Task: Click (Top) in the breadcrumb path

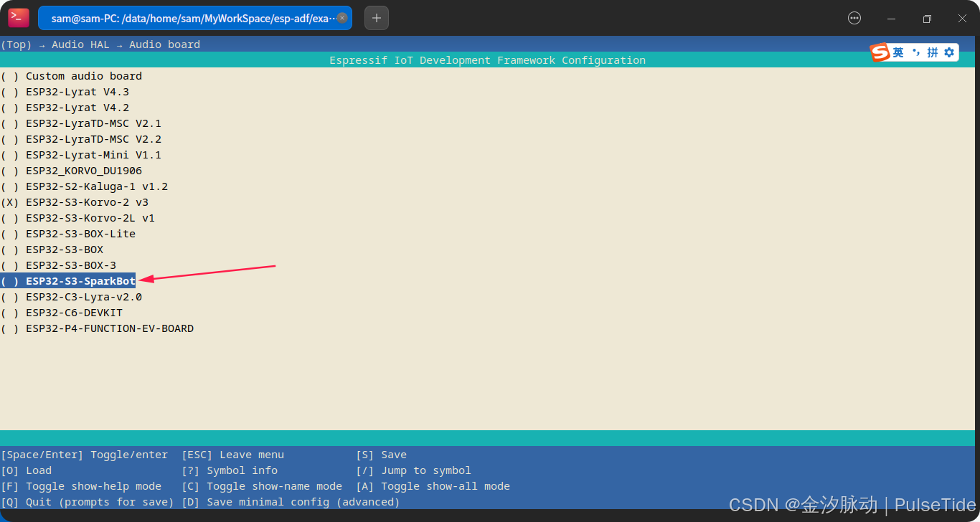Action: 16,44
